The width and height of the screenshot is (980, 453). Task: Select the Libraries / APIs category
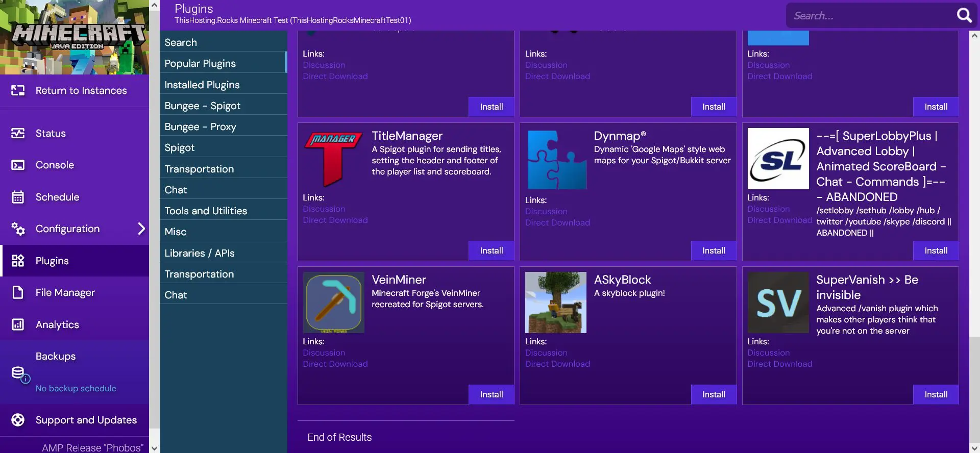point(223,253)
